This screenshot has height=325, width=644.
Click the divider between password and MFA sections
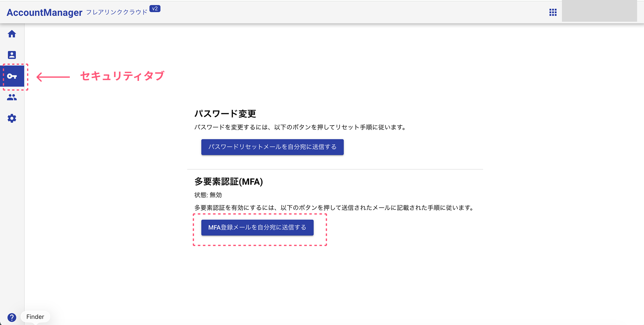click(335, 169)
